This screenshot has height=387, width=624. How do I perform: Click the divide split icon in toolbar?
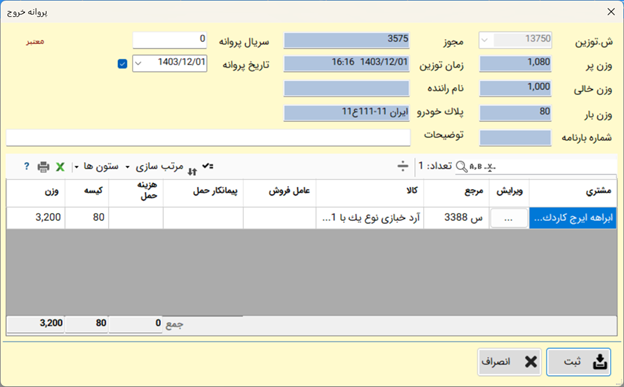(x=403, y=166)
